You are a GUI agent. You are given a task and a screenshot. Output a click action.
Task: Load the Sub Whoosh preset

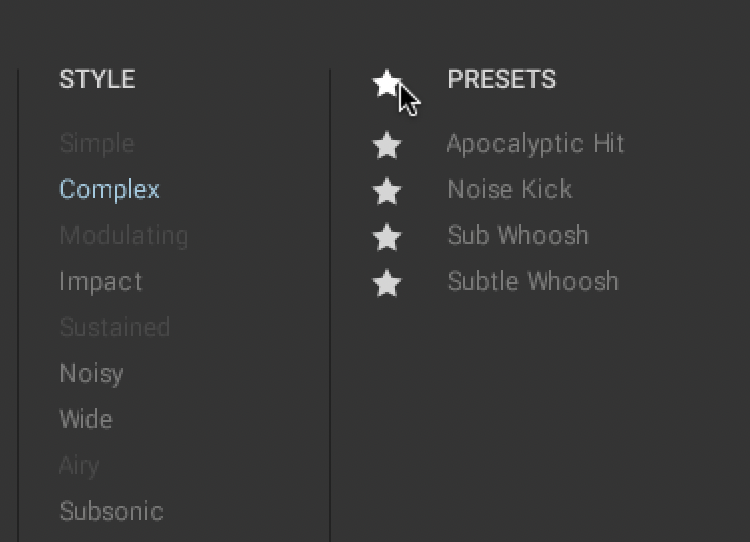pos(517,235)
